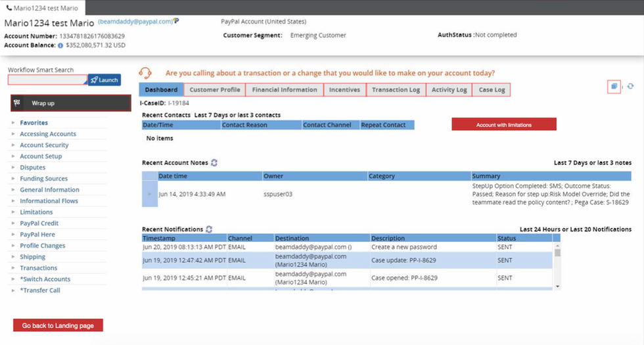Open the Financial Information tab
This screenshot has width=644, height=345.
click(285, 89)
